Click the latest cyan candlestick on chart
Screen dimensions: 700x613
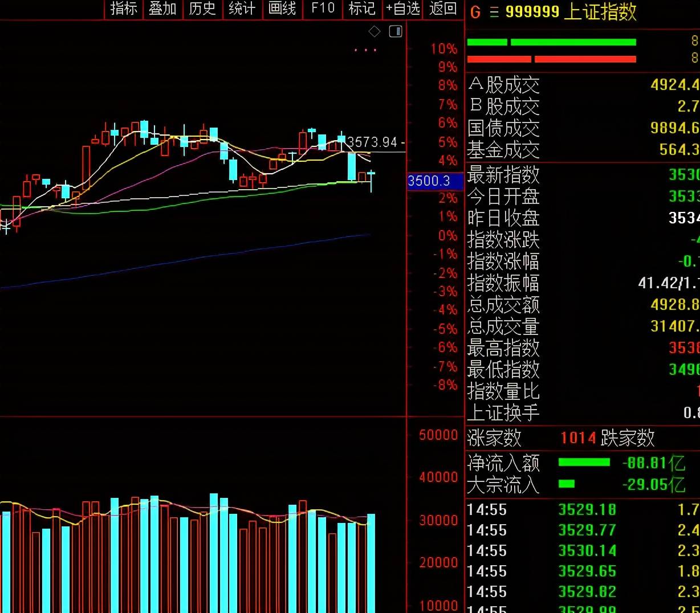371,175
